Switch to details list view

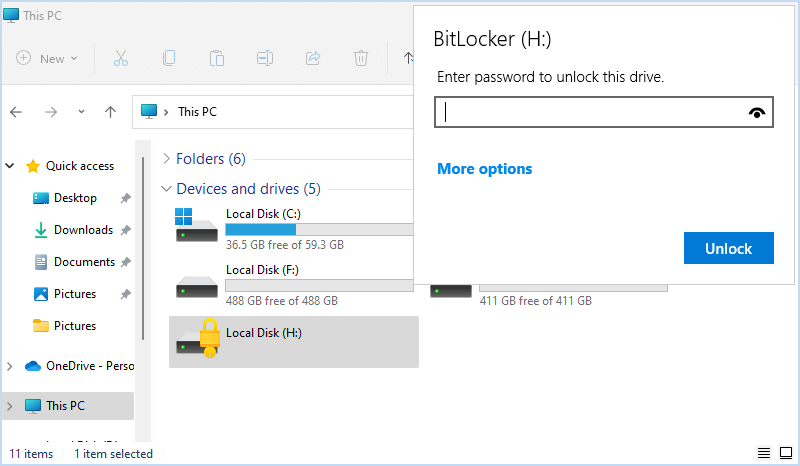pyautogui.click(x=764, y=453)
